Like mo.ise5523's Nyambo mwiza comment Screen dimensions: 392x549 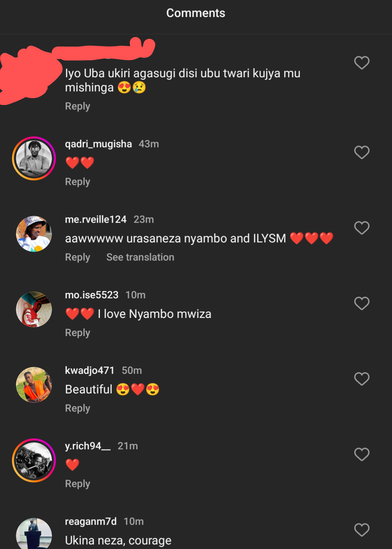(361, 303)
